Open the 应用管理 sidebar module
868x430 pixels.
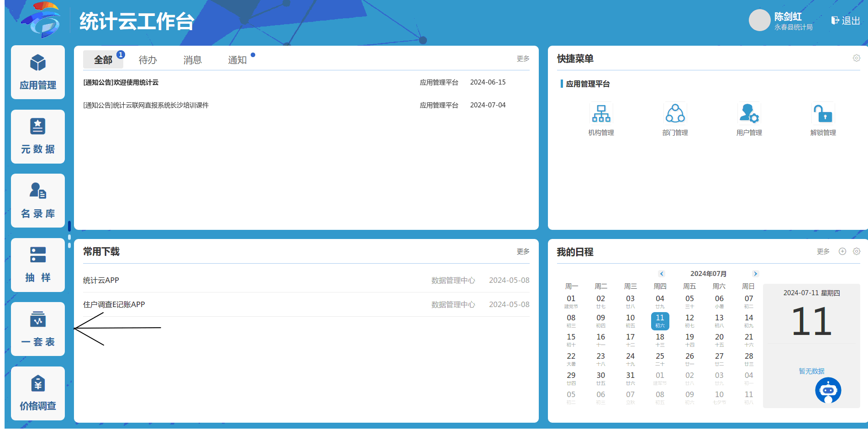(x=38, y=72)
